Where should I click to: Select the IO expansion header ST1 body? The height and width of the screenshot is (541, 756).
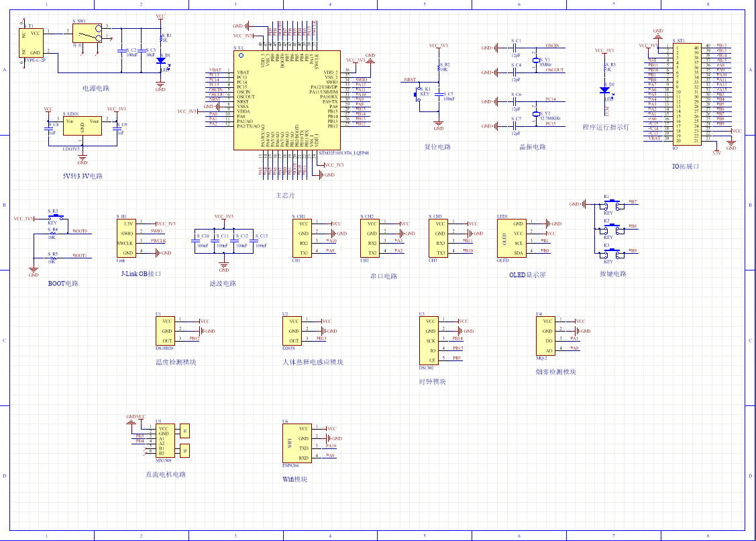tap(687, 93)
